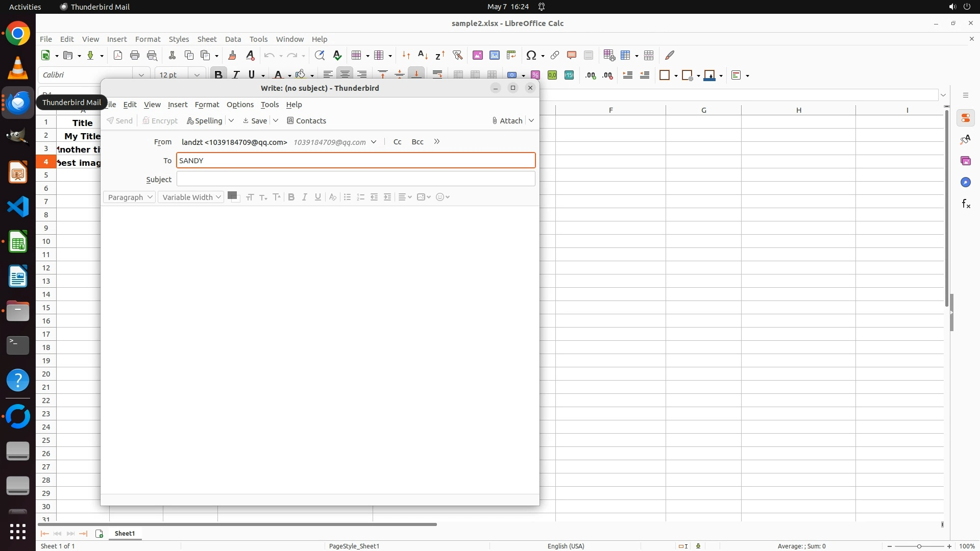Open the Variable Width font dropdown
980x551 pixels.
click(191, 197)
